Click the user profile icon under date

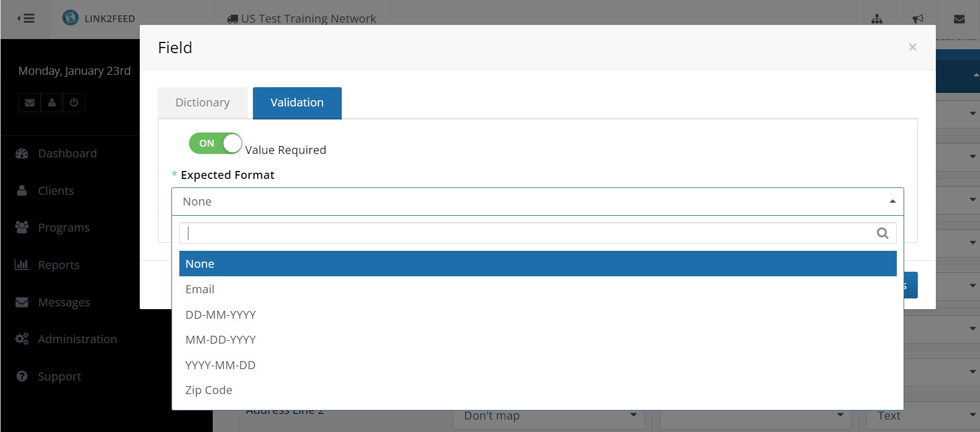click(51, 102)
